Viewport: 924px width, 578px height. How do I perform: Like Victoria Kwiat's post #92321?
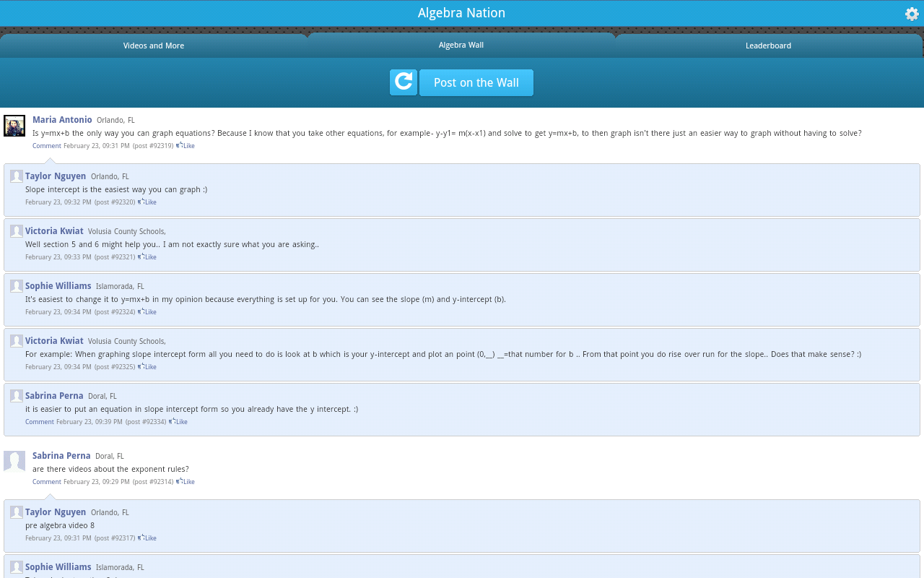tap(147, 257)
